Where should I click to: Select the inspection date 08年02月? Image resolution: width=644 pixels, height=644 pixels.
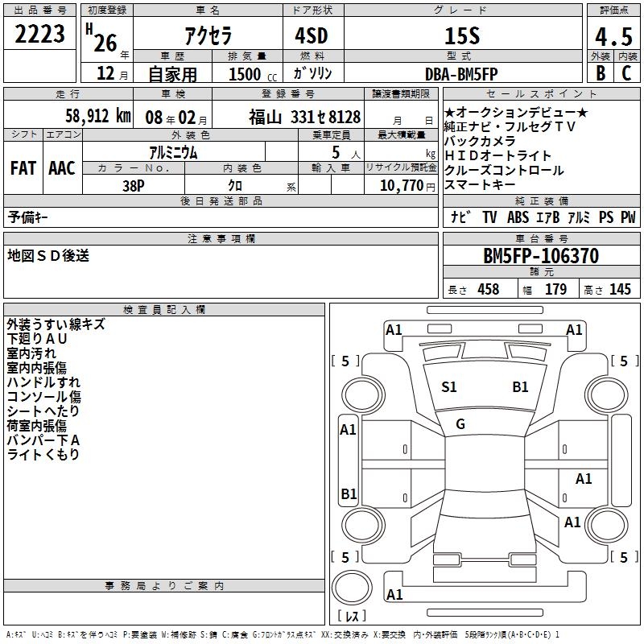click(176, 118)
